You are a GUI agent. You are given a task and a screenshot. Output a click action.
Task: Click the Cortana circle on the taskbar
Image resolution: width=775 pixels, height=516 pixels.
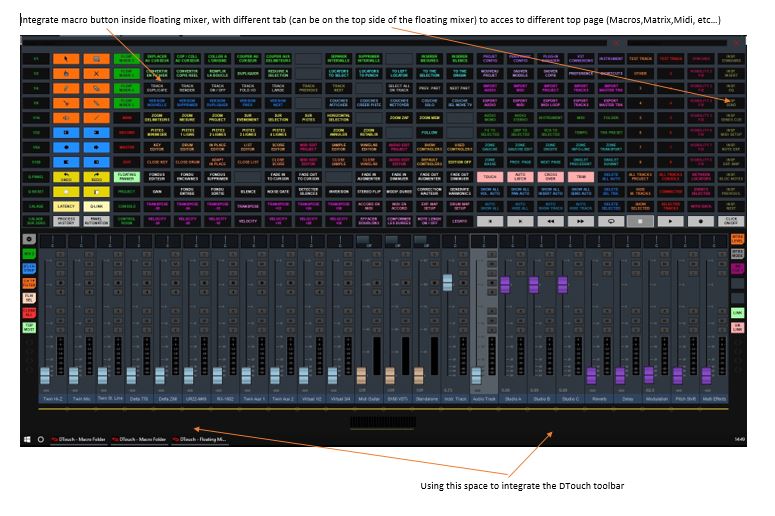(x=41, y=439)
